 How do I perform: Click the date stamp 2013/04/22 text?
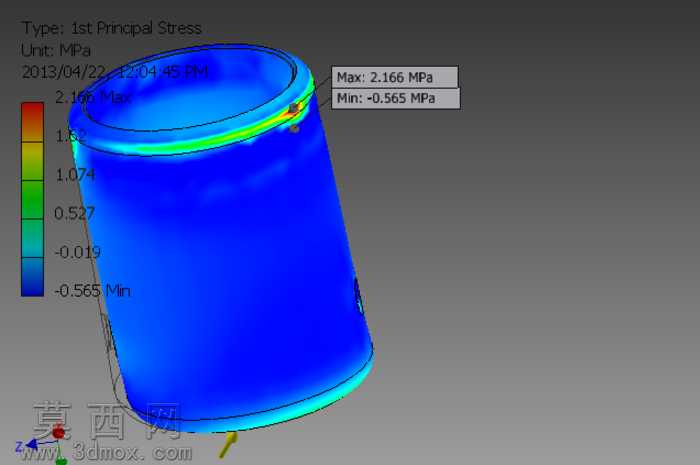pos(115,72)
